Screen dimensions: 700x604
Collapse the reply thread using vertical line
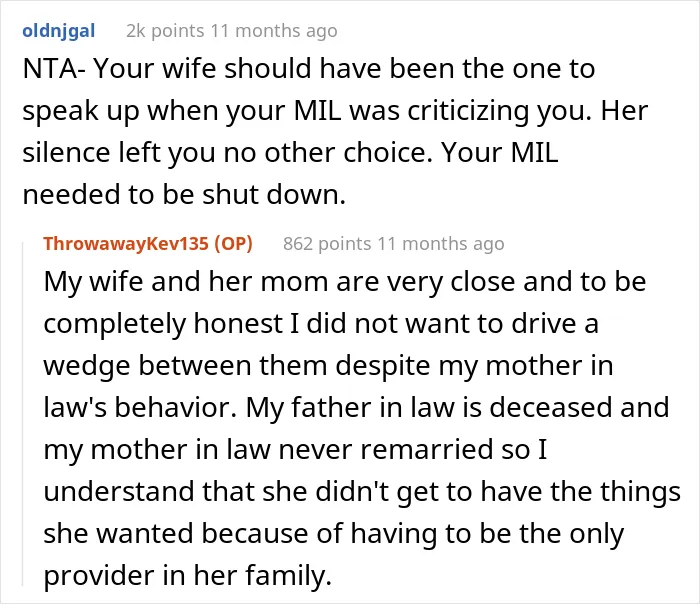23,413
